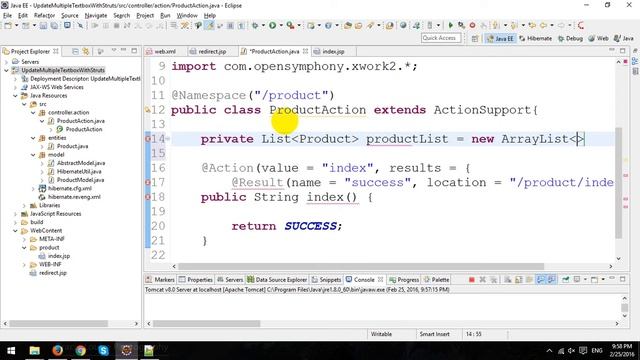Click the Back navigation arrow in the toolbar
Viewport: 640px width, 360px height.
tap(543, 25)
